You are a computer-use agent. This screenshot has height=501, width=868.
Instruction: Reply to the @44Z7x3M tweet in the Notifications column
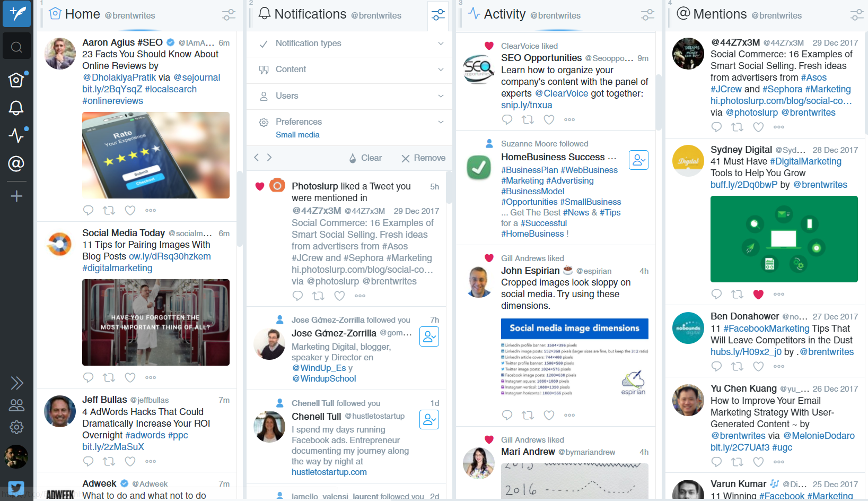297,296
